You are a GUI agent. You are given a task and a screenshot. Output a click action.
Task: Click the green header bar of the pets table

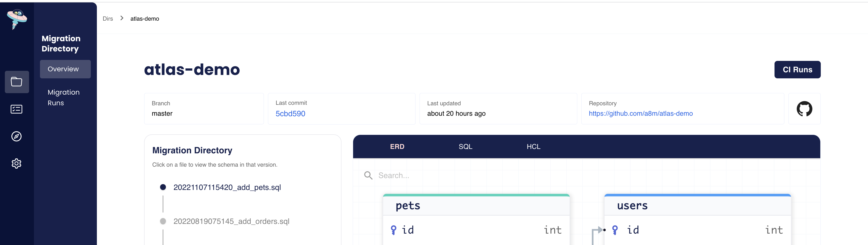tap(476, 195)
